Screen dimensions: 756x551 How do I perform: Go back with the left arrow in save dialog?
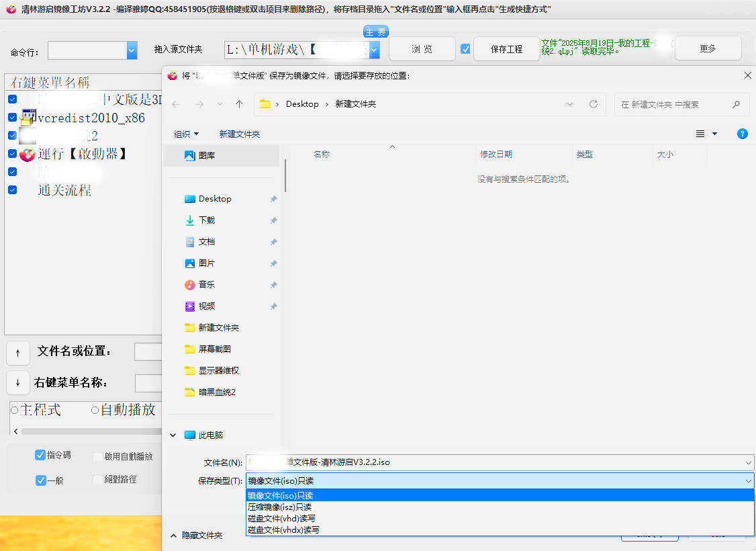[176, 104]
